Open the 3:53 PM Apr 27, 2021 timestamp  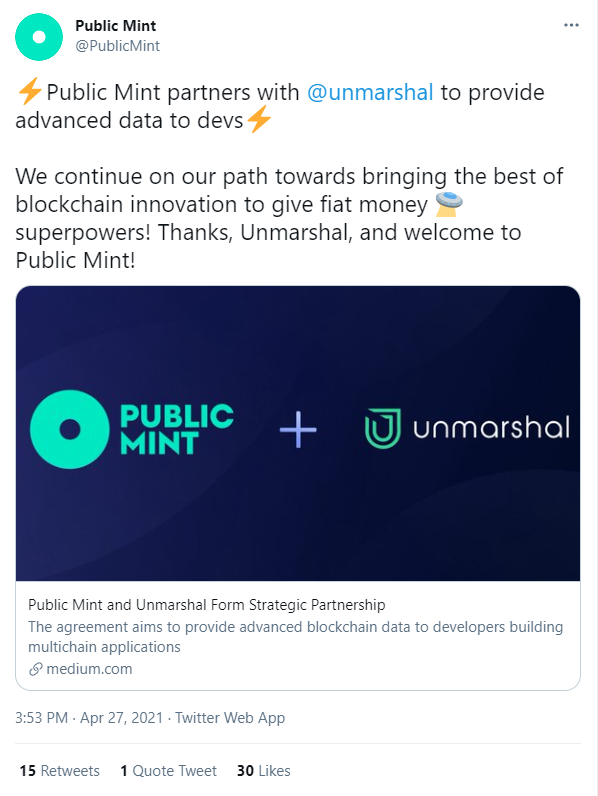(x=89, y=718)
